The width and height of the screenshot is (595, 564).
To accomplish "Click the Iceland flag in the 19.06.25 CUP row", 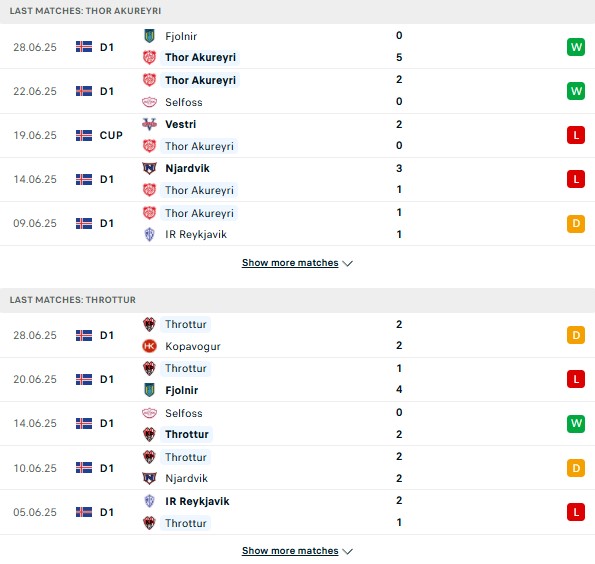I will click(84, 135).
